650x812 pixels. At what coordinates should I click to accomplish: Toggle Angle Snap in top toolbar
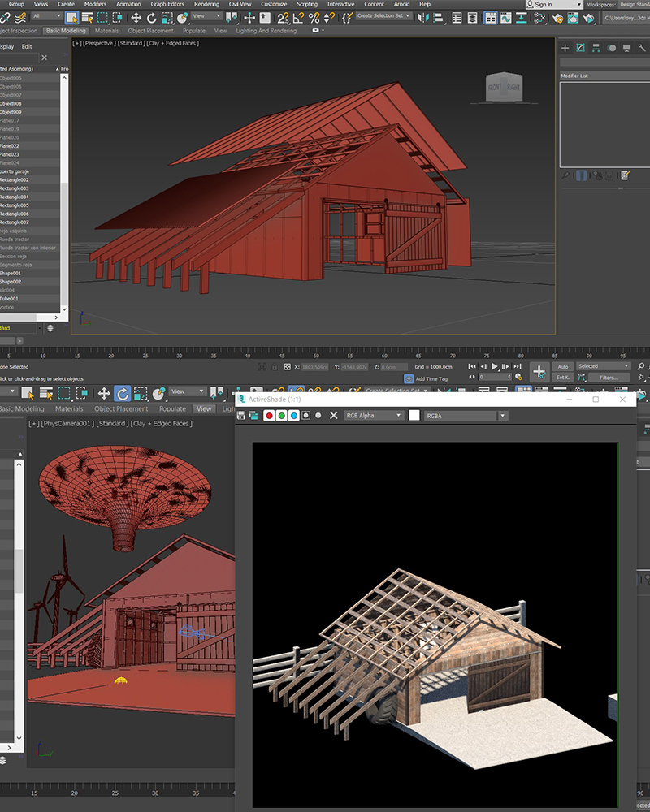tap(298, 18)
